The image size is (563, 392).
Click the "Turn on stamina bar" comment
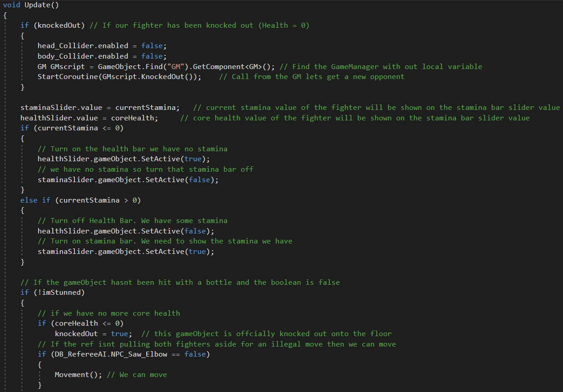pyautogui.click(x=165, y=241)
